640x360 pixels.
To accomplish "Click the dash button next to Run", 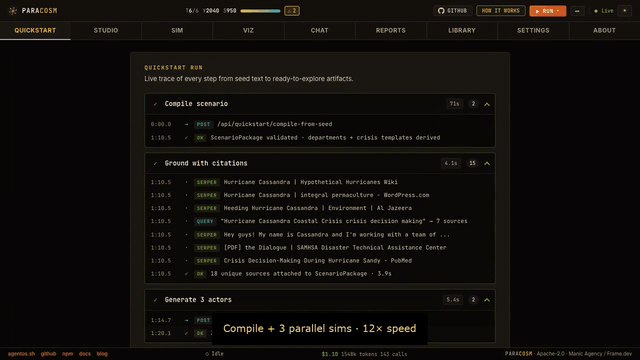I will [577, 11].
